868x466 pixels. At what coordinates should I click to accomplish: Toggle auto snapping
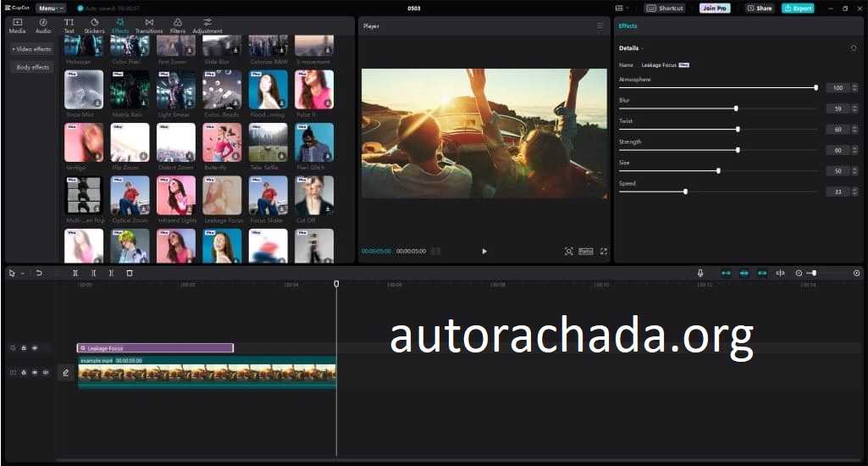tap(744, 273)
